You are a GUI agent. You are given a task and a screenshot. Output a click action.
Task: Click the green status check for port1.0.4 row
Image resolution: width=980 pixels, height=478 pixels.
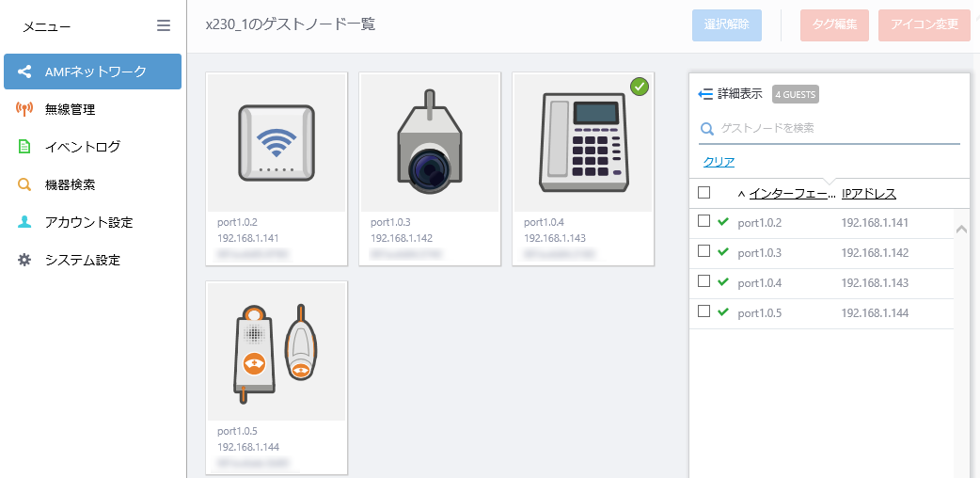coord(724,281)
